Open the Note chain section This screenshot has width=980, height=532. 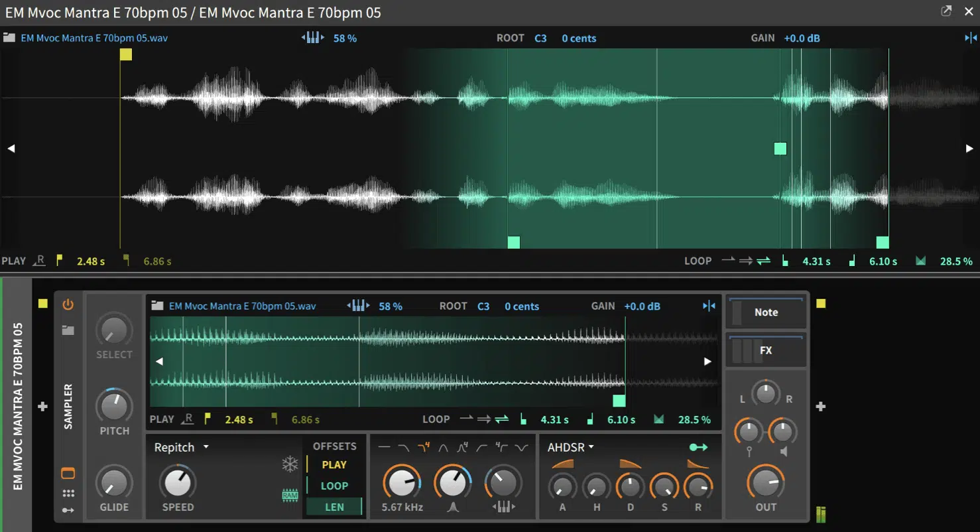click(766, 312)
